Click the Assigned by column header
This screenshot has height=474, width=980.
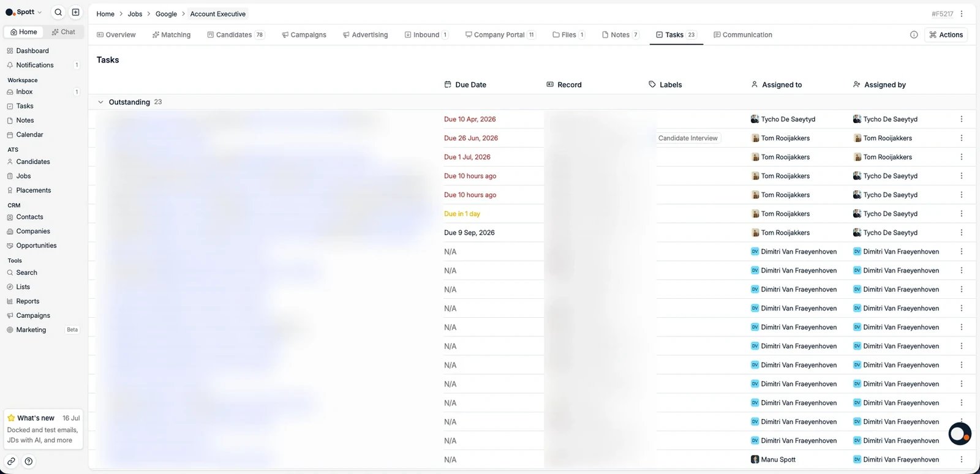880,85
